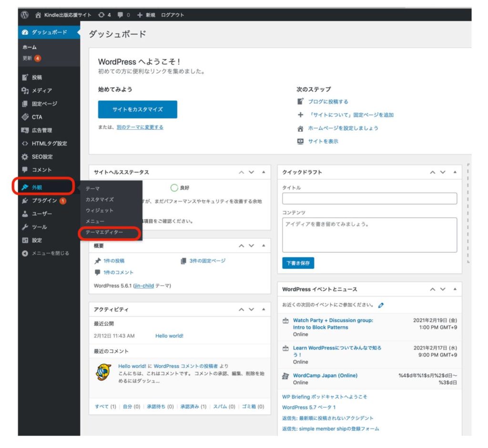This screenshot has width=488, height=448.
Task: Open WordCamp Japan (Online) event link
Action: [325, 376]
